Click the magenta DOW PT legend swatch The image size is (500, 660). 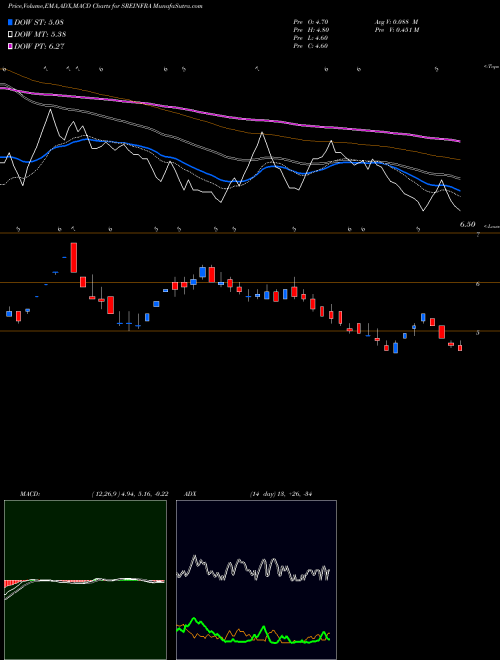click(11, 47)
